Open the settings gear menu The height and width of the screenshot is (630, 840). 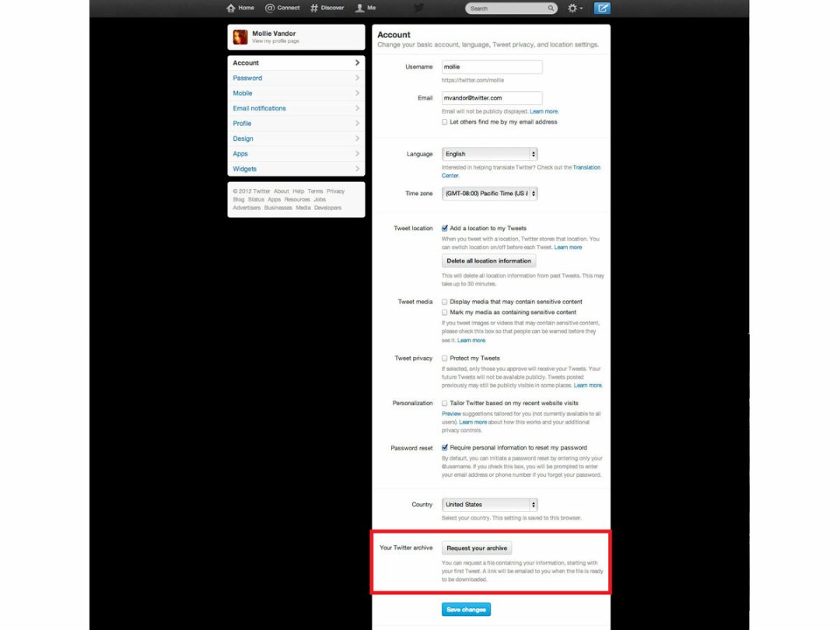[x=575, y=8]
